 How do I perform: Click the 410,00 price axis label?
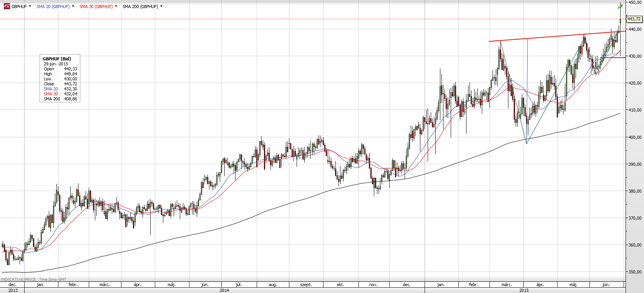(x=635, y=110)
